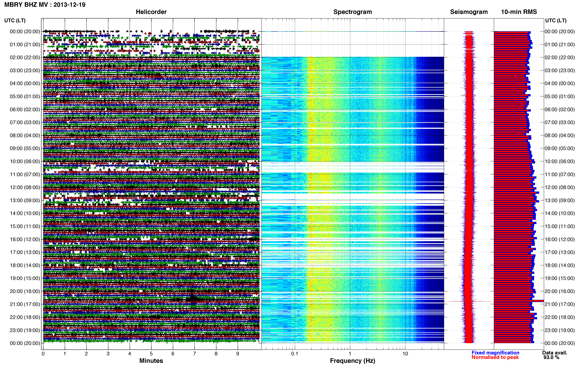Click left time label '10:00 (06:00)'
This screenshot has width=588, height=368.
pyautogui.click(x=25, y=161)
